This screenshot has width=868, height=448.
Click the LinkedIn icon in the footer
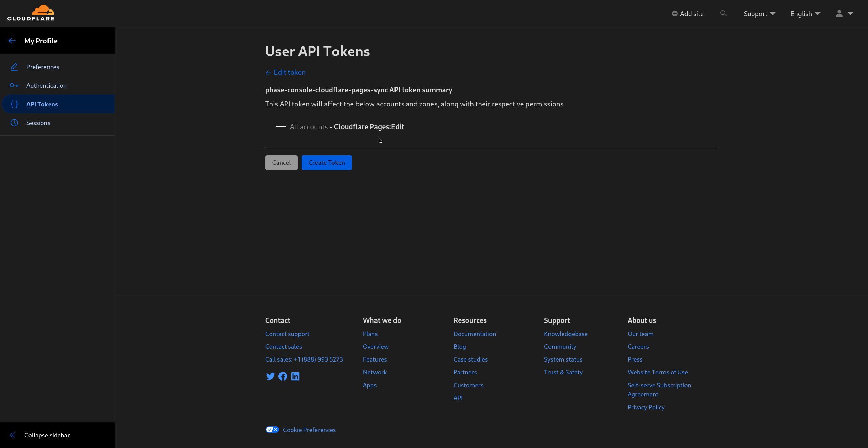pyautogui.click(x=295, y=376)
